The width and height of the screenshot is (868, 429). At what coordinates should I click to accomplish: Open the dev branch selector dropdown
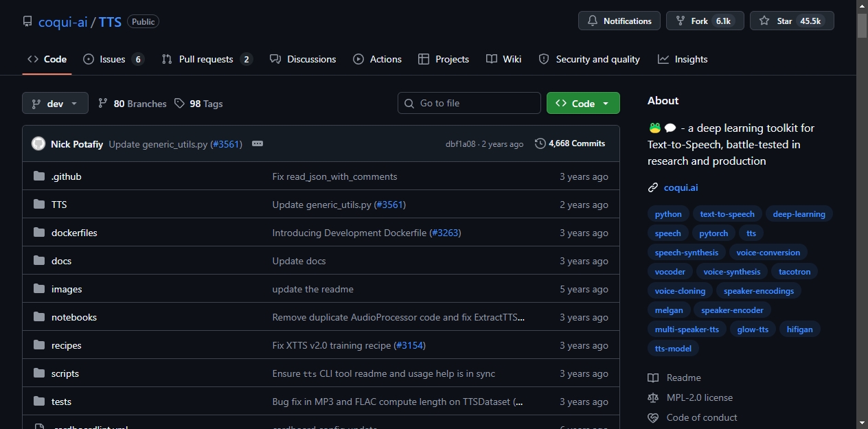click(x=56, y=103)
